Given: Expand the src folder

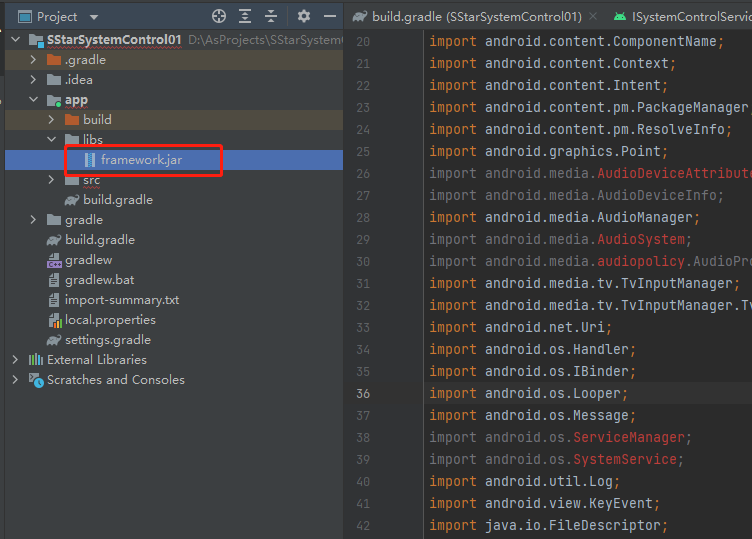Looking at the screenshot, I should point(51,180).
